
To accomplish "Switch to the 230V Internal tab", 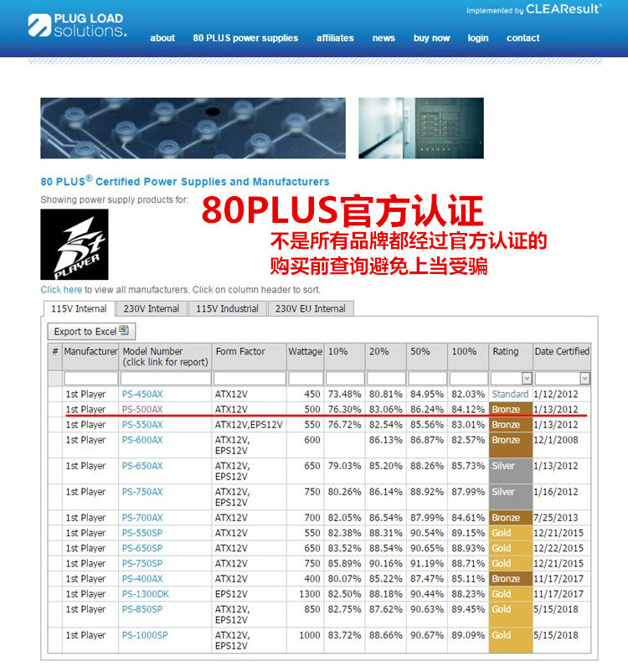I will pos(152,308).
